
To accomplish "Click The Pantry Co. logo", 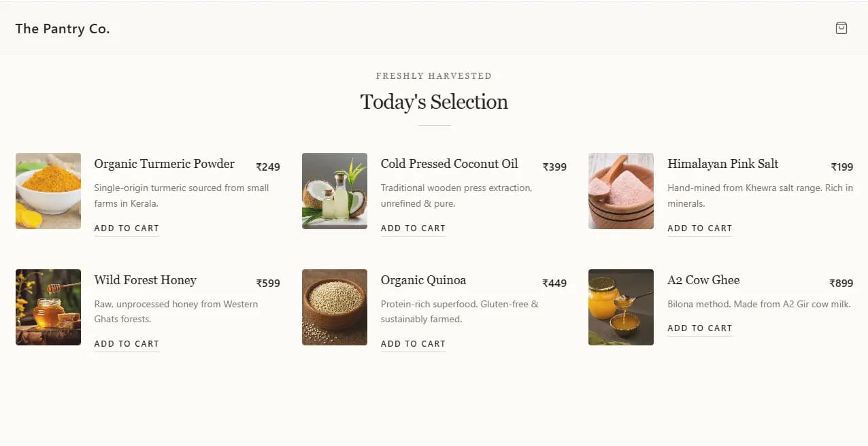I will (x=63, y=29).
